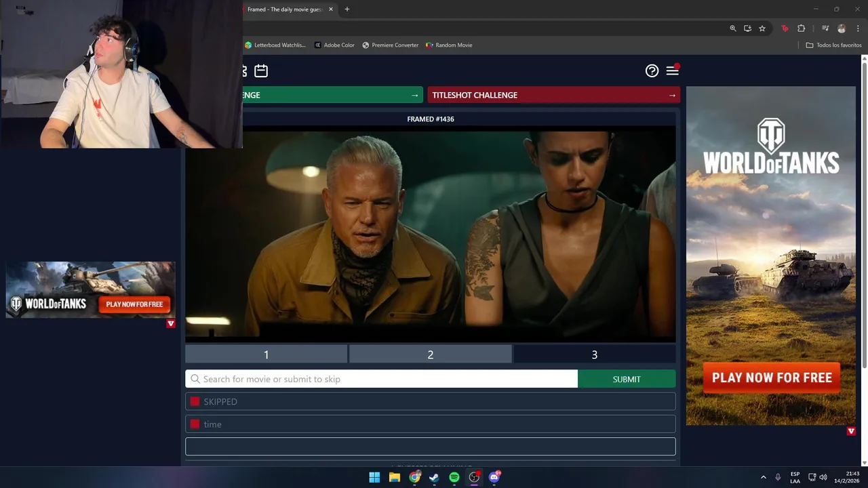Open the green challenge banner
Viewport: 868px width, 488px height.
click(x=332, y=95)
